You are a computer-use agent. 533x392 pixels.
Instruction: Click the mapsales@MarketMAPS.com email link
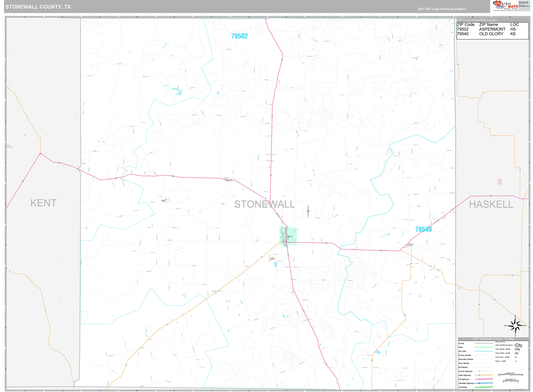click(x=524, y=6)
